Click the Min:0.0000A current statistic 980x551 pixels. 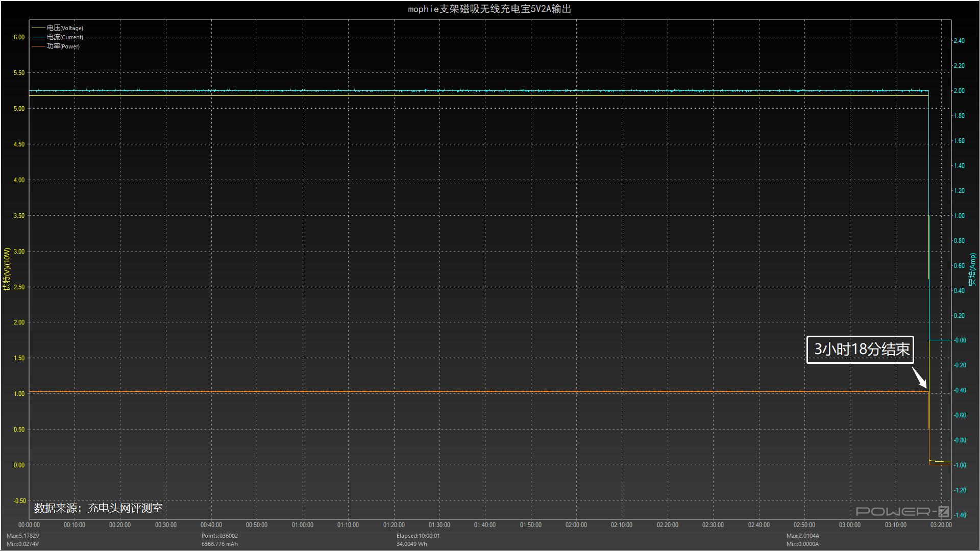[x=802, y=543]
